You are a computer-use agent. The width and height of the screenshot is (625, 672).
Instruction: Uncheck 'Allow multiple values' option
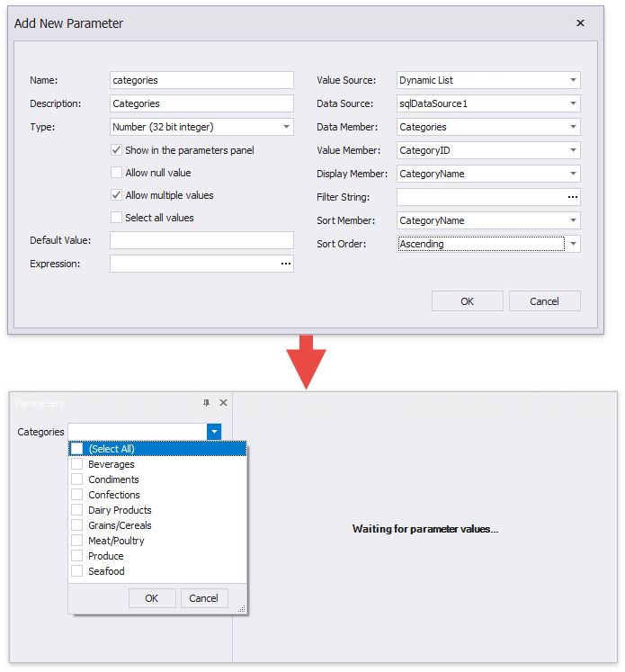(x=117, y=195)
